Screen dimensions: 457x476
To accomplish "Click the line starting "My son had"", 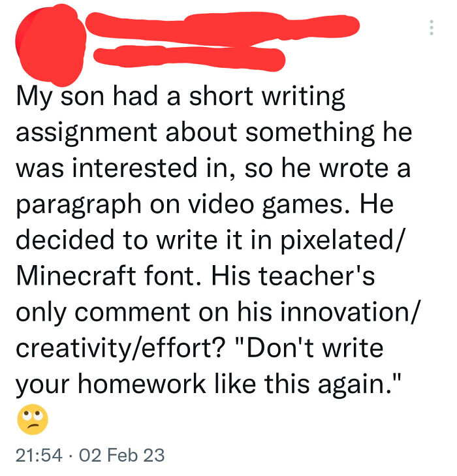I will tap(180, 98).
